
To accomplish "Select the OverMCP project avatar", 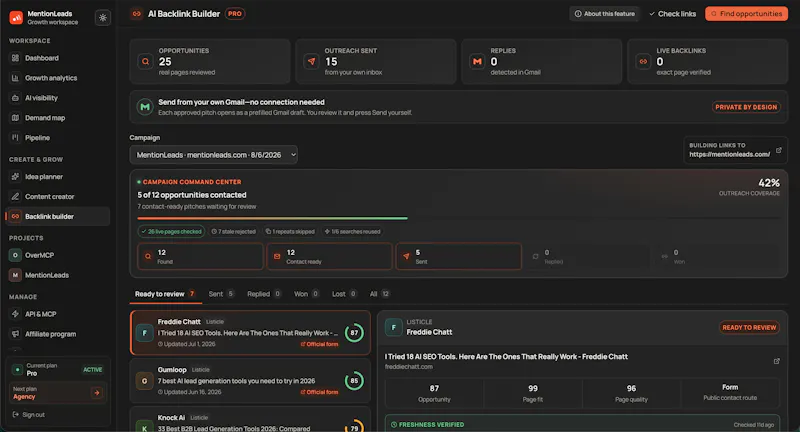I will click(x=15, y=255).
